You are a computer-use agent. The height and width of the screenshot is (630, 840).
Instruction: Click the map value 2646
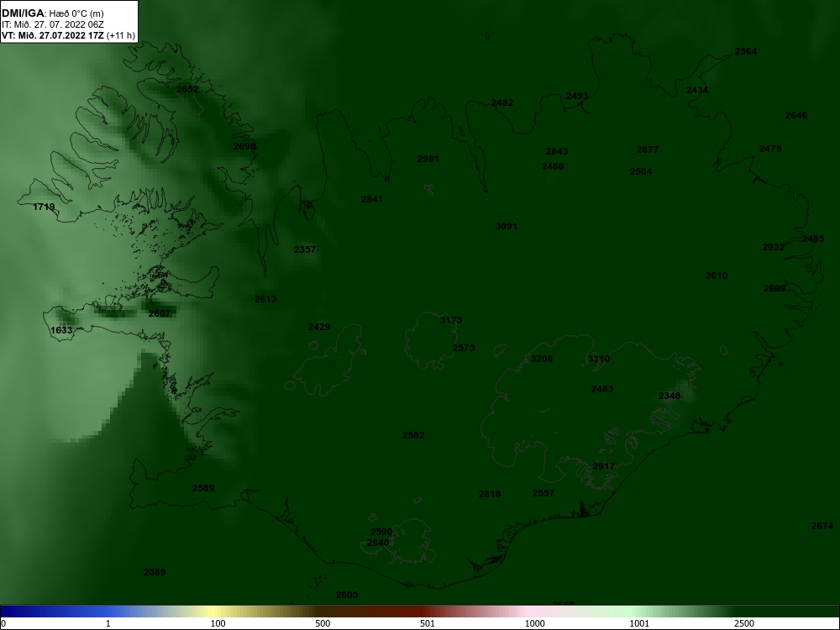tap(796, 115)
